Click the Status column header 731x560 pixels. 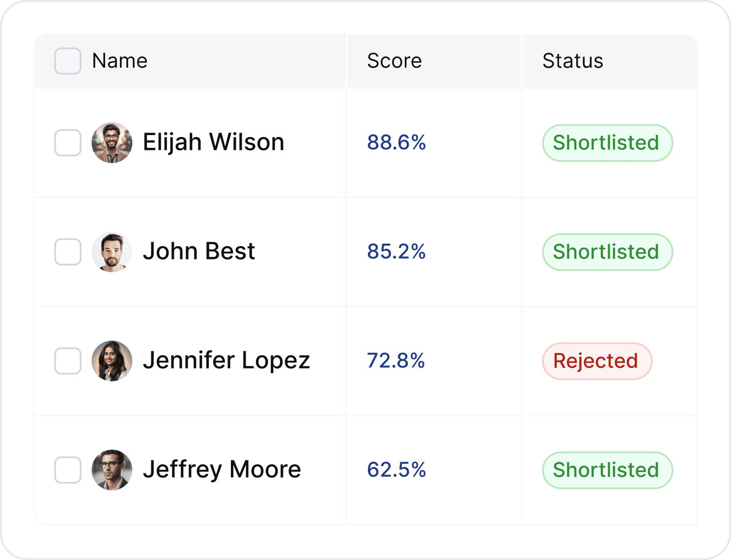click(x=572, y=61)
